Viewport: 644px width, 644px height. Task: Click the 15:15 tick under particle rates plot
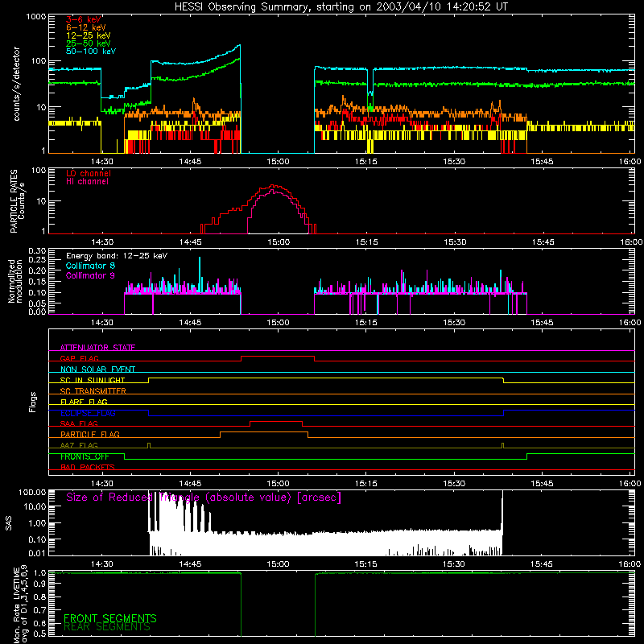tap(366, 242)
